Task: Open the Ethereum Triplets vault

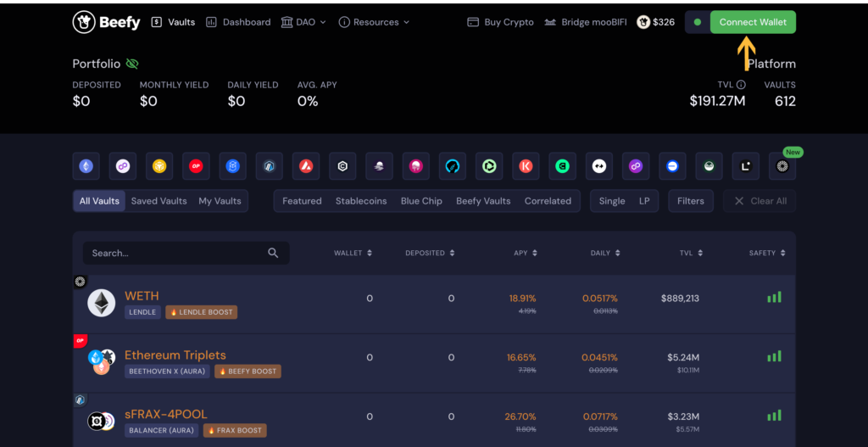Action: point(175,355)
